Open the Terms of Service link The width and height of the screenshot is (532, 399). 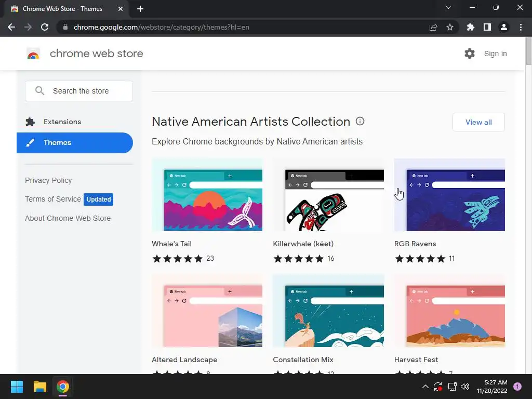pyautogui.click(x=53, y=199)
